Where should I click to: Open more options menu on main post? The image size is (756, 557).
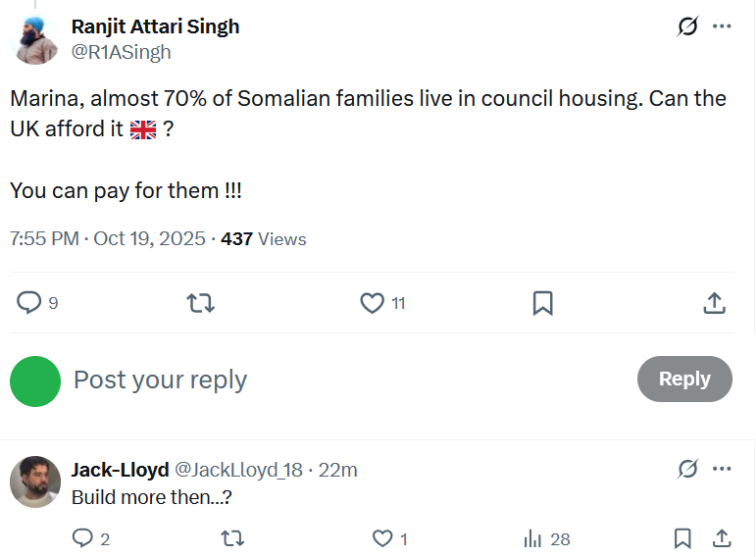[x=723, y=26]
